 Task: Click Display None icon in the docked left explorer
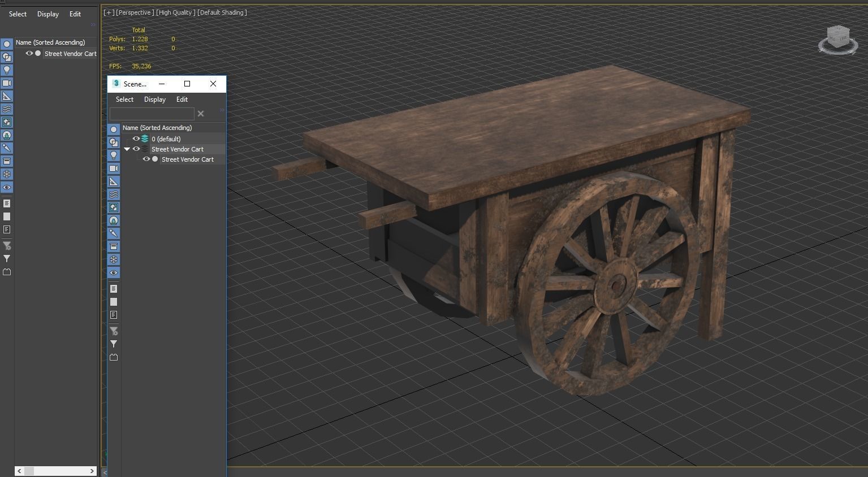[7, 216]
